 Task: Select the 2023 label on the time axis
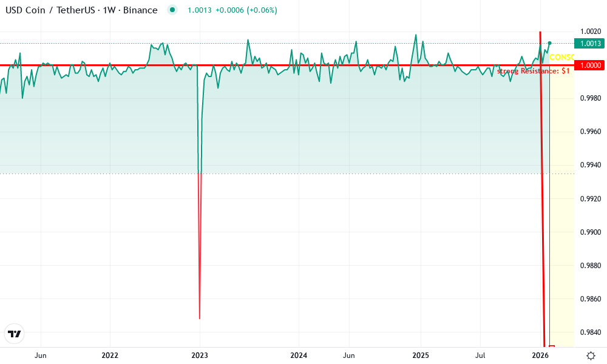199,355
